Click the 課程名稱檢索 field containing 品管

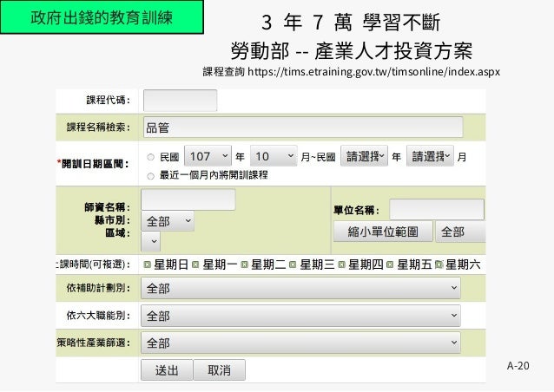tap(303, 127)
